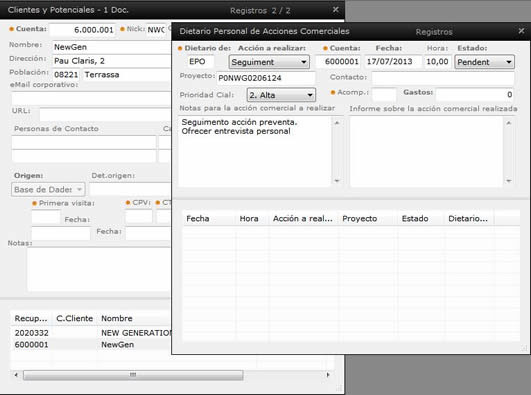Click the Hora field showing 10,00
This screenshot has width=531, height=395.
point(438,62)
